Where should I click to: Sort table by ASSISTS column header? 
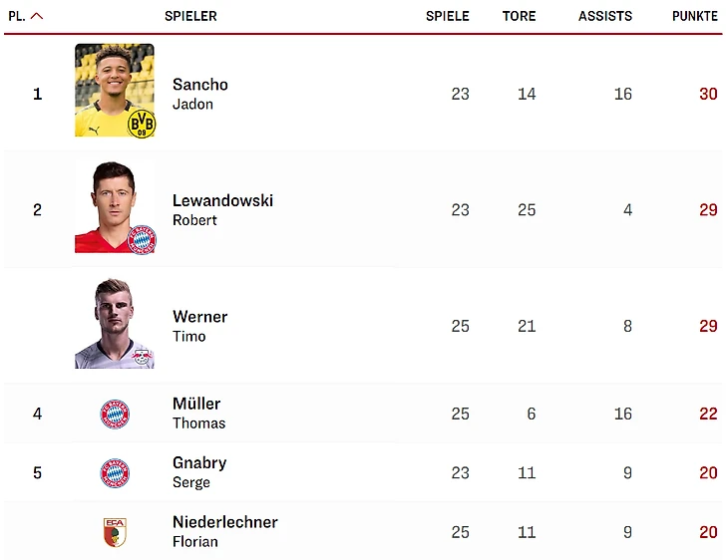605,16
